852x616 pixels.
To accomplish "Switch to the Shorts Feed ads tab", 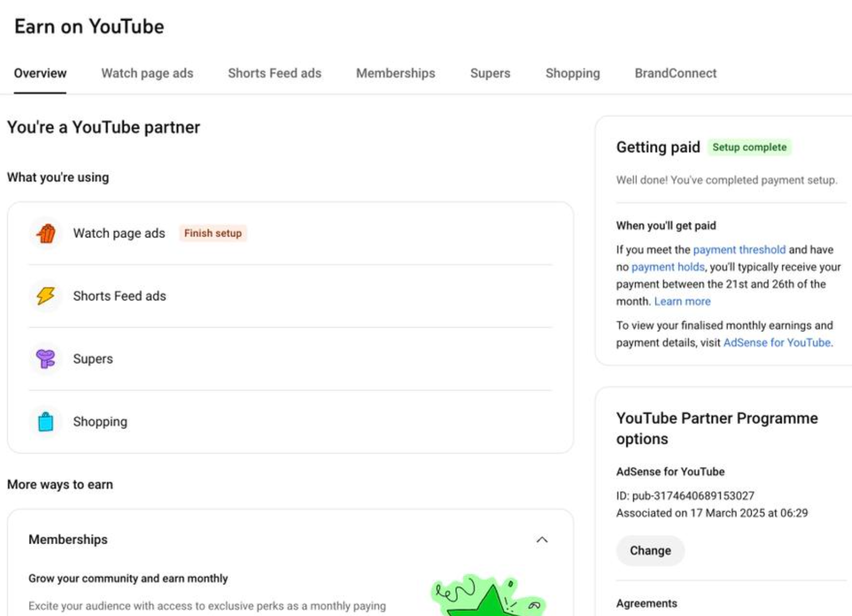I will click(275, 73).
